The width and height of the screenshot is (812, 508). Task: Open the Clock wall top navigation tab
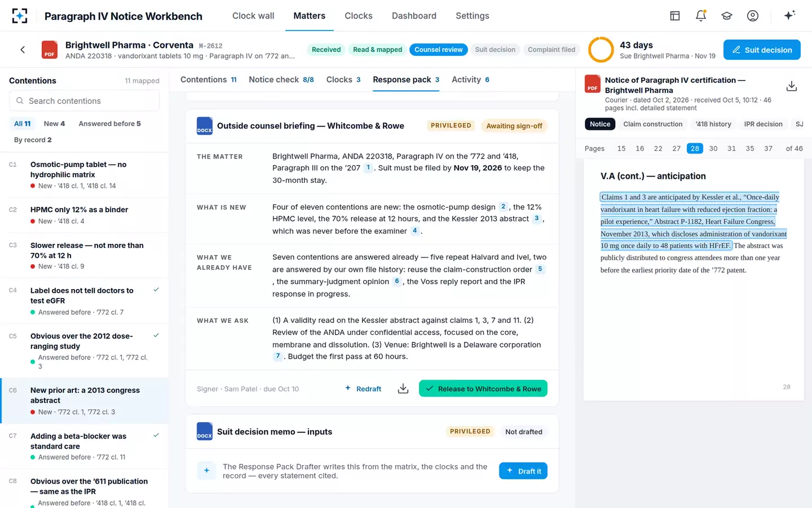(x=253, y=16)
